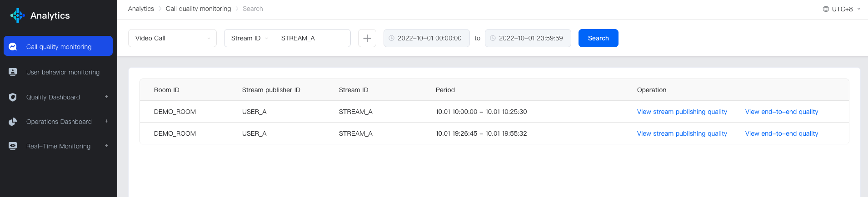Select User behavior monitoring menu item
868x197 pixels.
[63, 72]
